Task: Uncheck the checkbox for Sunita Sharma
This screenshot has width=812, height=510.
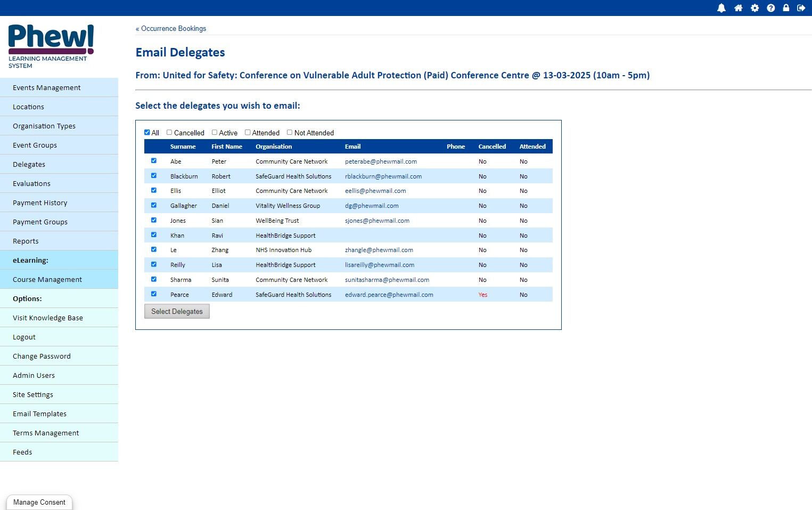Action: pyautogui.click(x=154, y=279)
